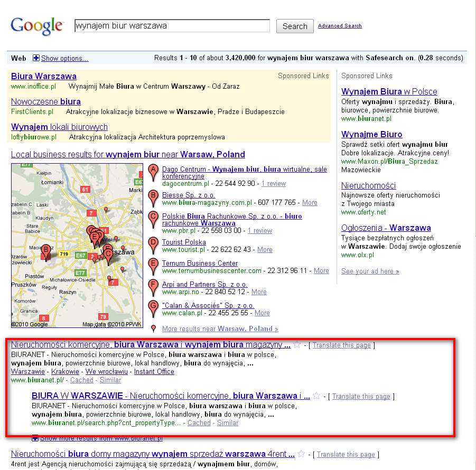This screenshot has height=470, width=476.
Task: Click See your ad here link
Action: point(370,271)
